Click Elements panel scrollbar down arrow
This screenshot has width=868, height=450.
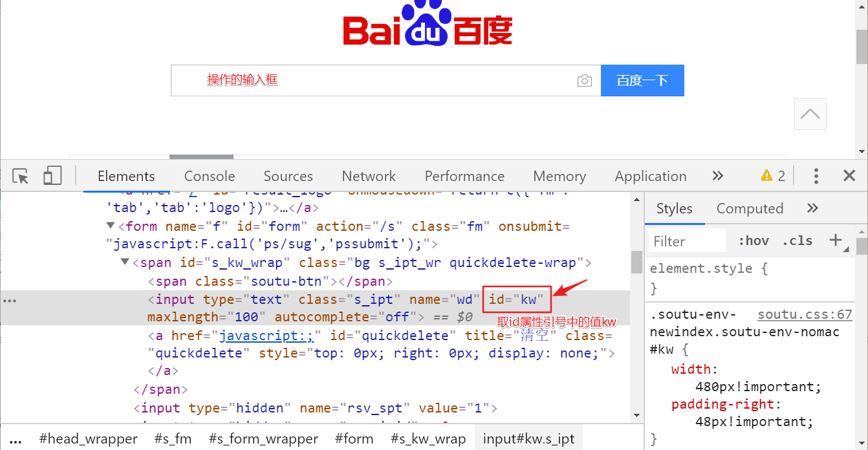636,414
